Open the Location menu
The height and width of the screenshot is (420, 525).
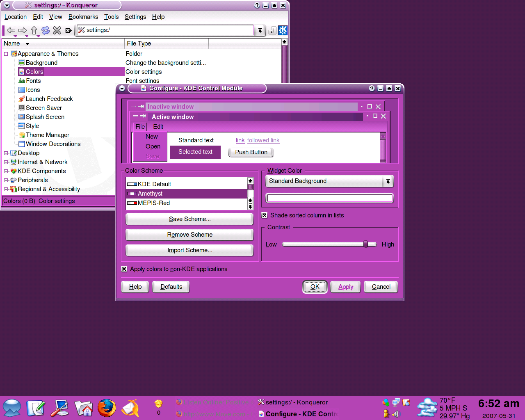tap(16, 17)
